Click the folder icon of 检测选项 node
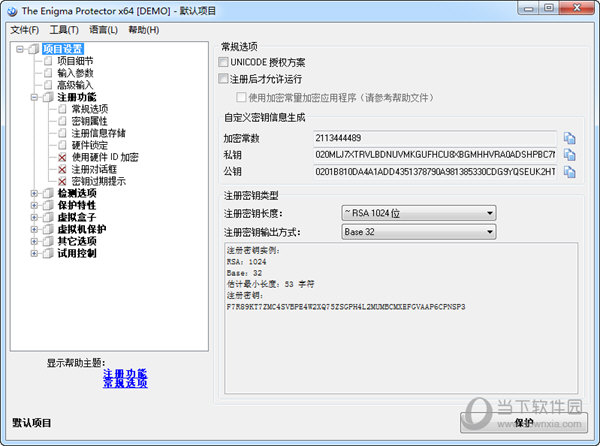This screenshot has height=446, width=600. [x=48, y=193]
